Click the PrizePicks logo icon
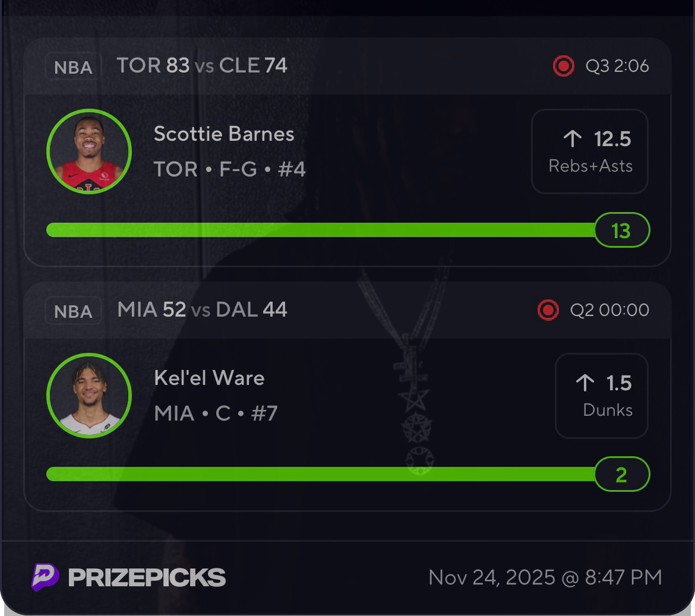 [45, 577]
